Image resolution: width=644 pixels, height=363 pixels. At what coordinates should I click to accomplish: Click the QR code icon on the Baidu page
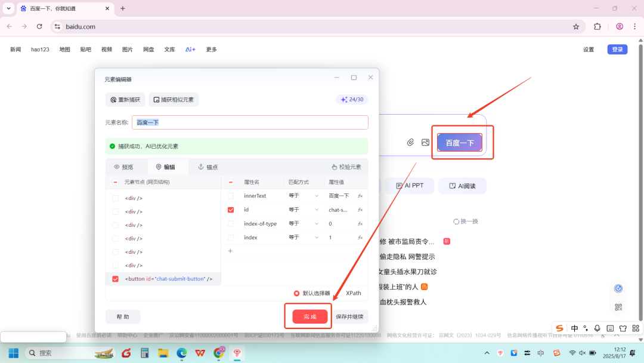618,307
